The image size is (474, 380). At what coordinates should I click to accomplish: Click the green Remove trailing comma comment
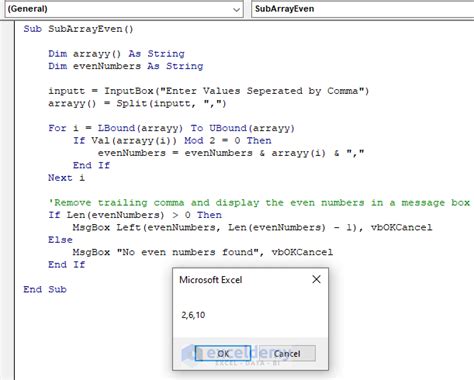point(259,203)
